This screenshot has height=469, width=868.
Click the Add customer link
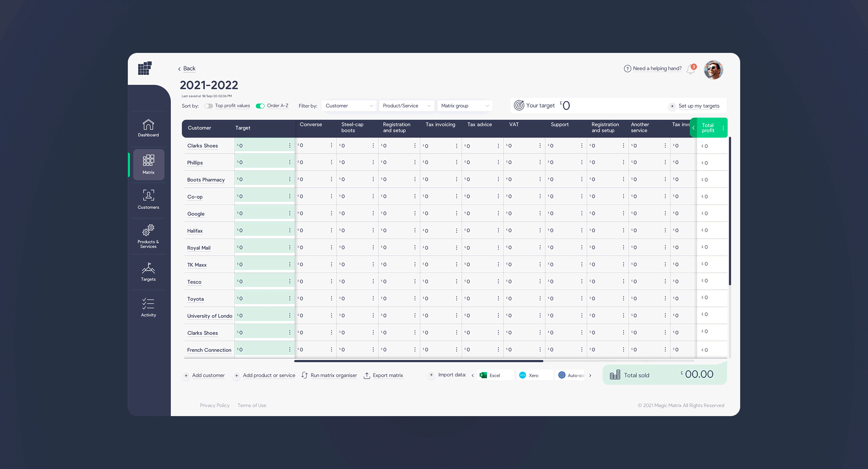(208, 375)
